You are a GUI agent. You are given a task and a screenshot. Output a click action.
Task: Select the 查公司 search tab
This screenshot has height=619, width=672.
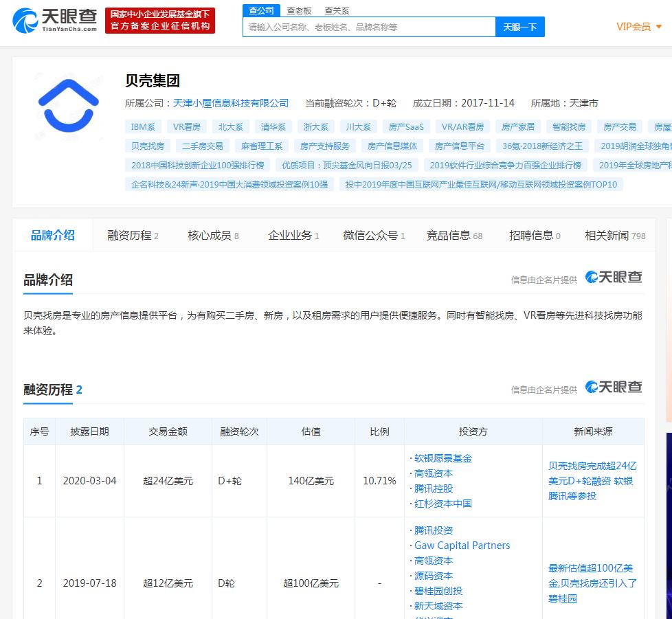coord(261,10)
